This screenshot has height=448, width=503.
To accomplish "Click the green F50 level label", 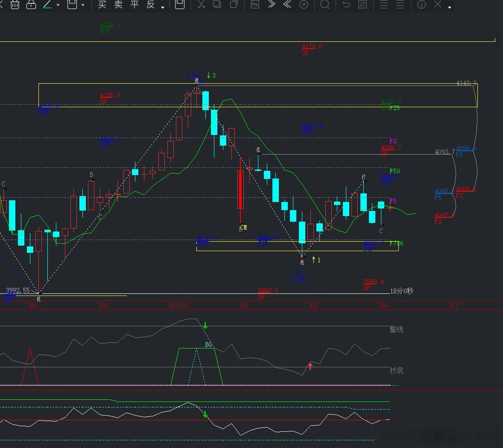I will pyautogui.click(x=395, y=171).
